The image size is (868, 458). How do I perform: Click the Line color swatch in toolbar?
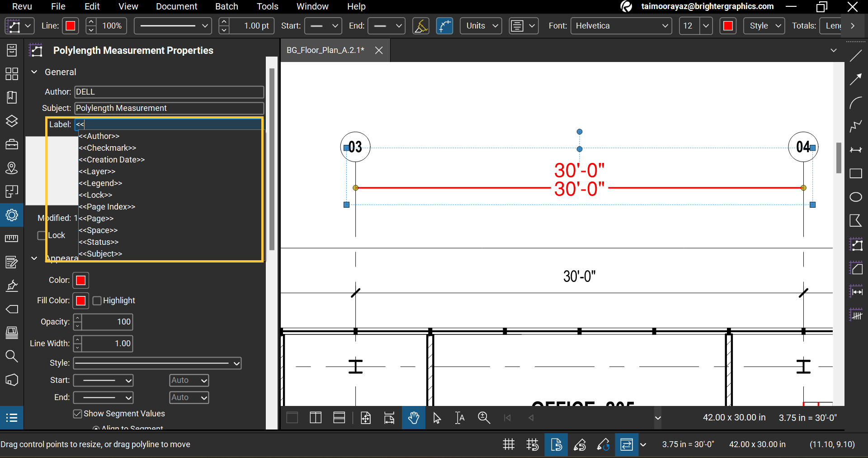click(71, 26)
